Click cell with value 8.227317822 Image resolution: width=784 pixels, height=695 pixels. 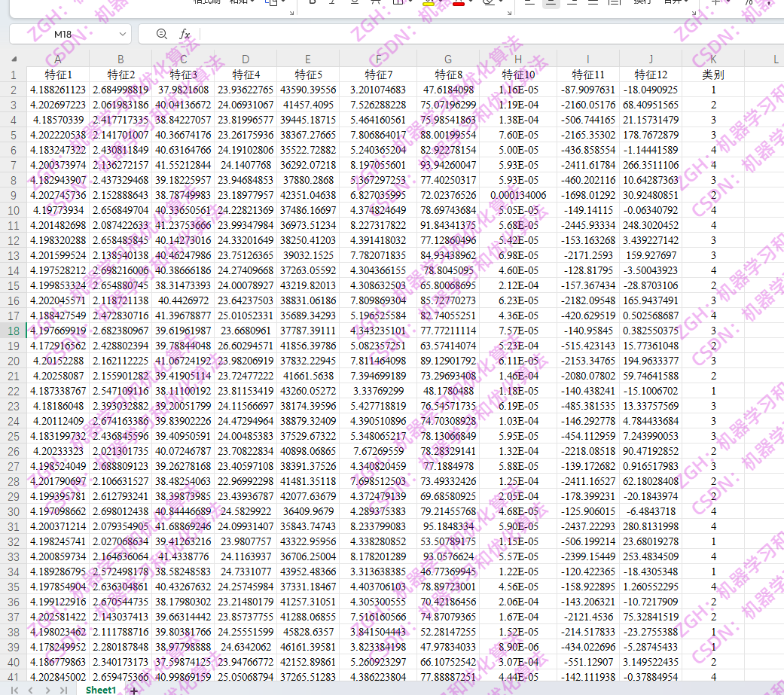[x=378, y=225]
